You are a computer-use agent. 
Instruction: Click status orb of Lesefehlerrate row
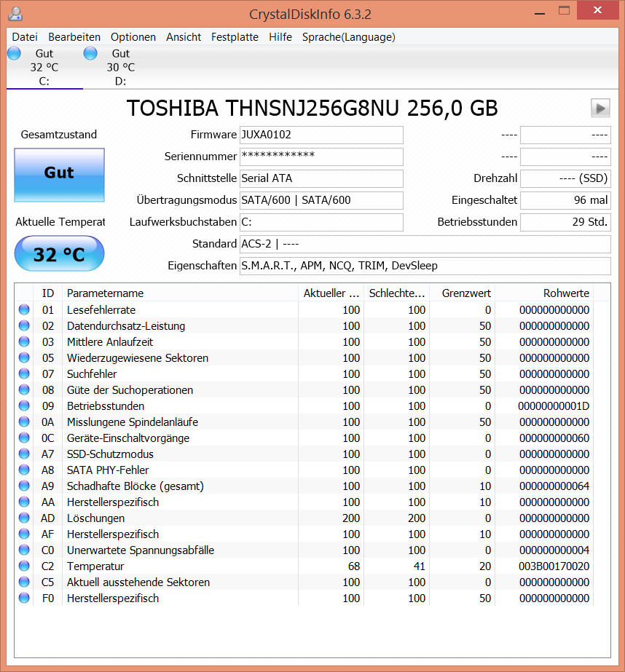click(24, 309)
